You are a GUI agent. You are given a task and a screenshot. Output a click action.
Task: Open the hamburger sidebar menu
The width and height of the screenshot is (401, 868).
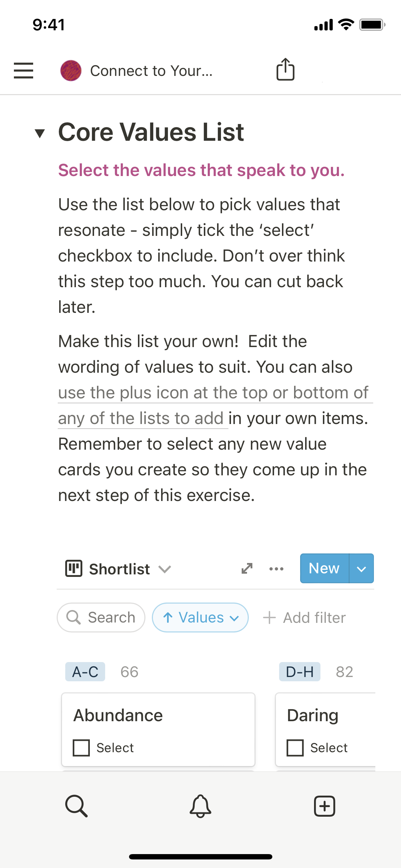24,70
